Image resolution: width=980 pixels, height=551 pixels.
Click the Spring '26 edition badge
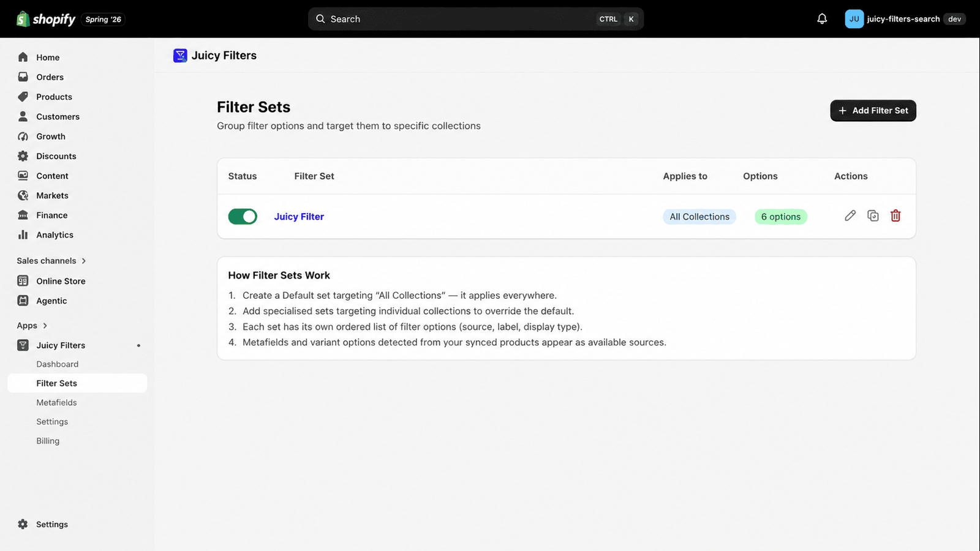coord(104,20)
